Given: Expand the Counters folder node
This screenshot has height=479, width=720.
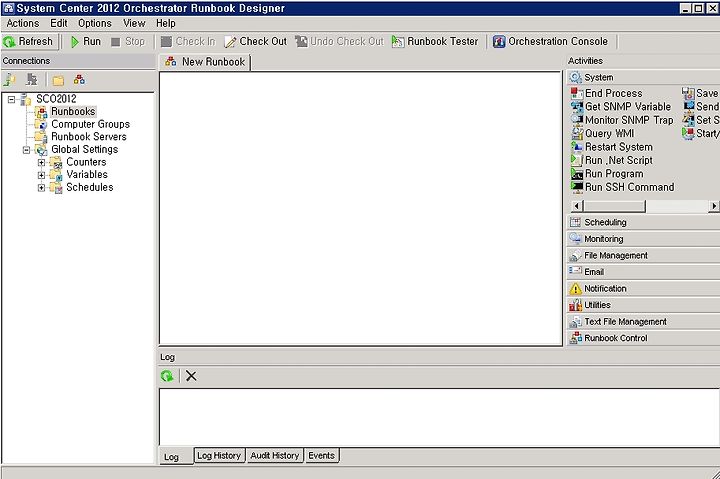Looking at the screenshot, I should [x=41, y=163].
